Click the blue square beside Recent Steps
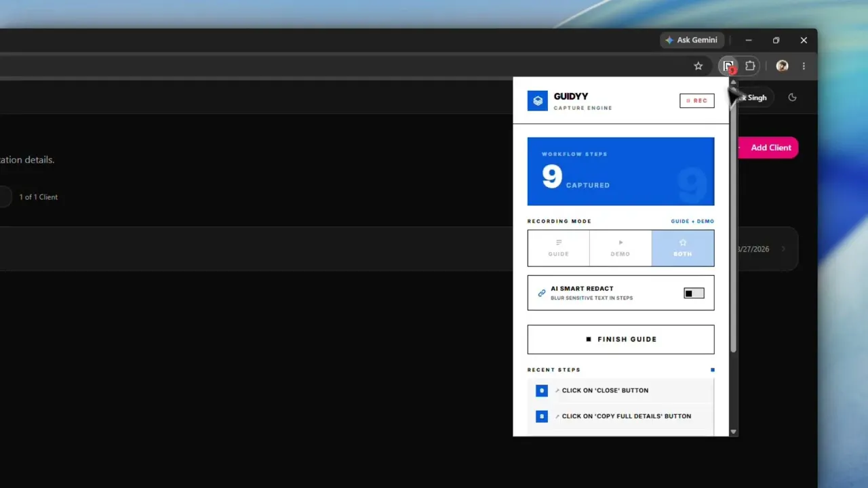The height and width of the screenshot is (488, 868). pyautogui.click(x=713, y=370)
